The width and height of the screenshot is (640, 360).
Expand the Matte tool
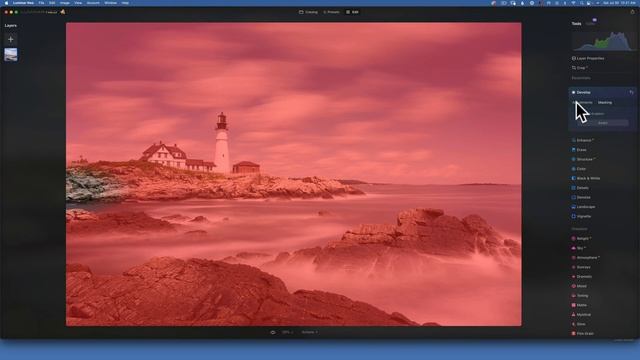[x=579, y=305]
